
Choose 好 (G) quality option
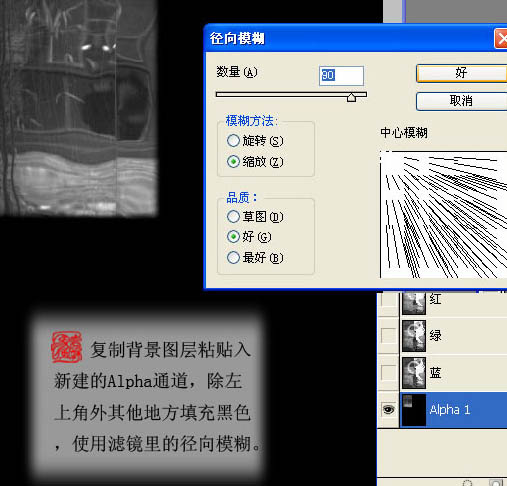(x=233, y=237)
